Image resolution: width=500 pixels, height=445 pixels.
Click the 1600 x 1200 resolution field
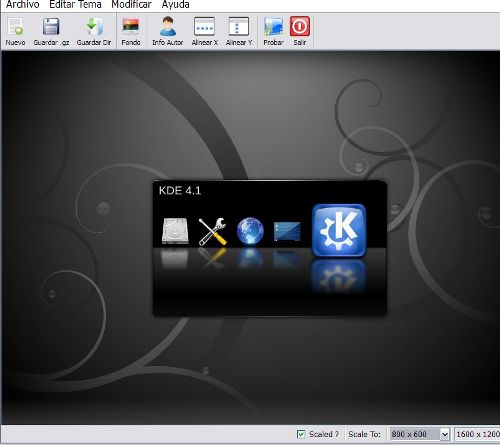[477, 434]
